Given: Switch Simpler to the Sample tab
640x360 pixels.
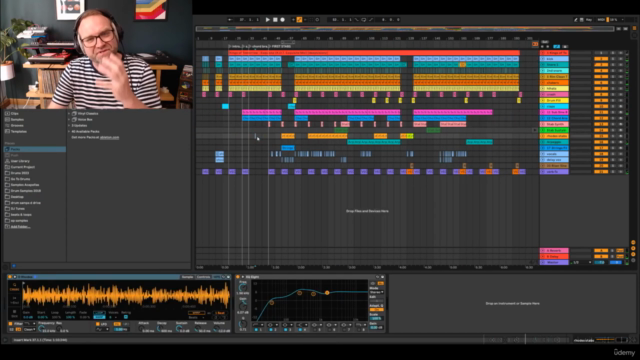Looking at the screenshot, I should [187, 277].
